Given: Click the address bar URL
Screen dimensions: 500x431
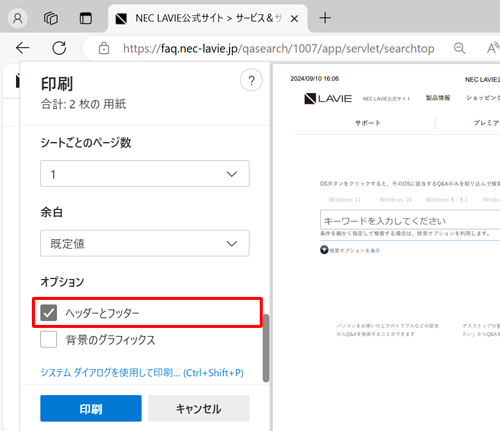Looking at the screenshot, I should tap(278, 49).
